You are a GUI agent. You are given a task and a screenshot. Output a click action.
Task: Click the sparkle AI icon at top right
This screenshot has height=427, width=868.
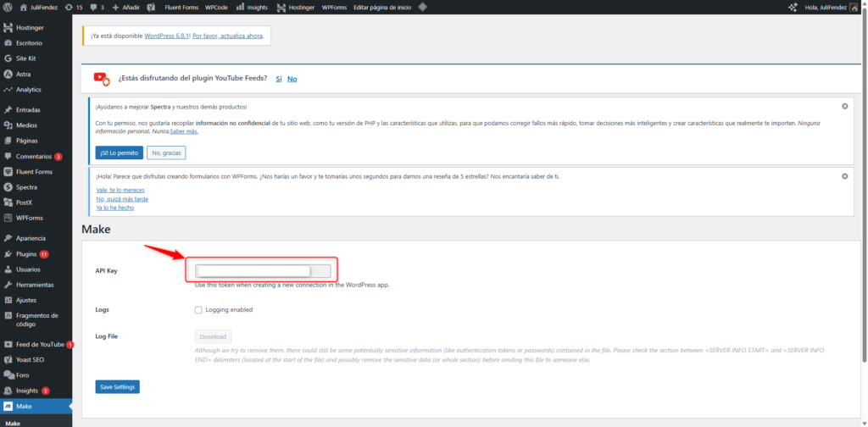[793, 7]
